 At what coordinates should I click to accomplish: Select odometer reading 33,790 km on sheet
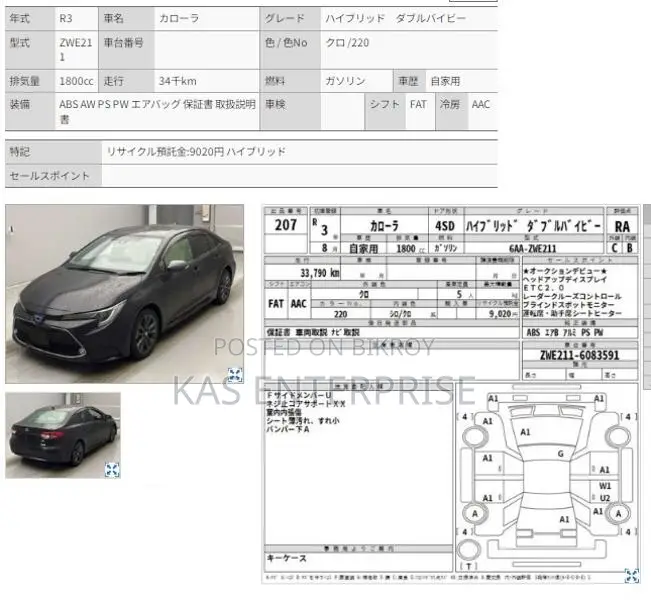pyautogui.click(x=320, y=273)
